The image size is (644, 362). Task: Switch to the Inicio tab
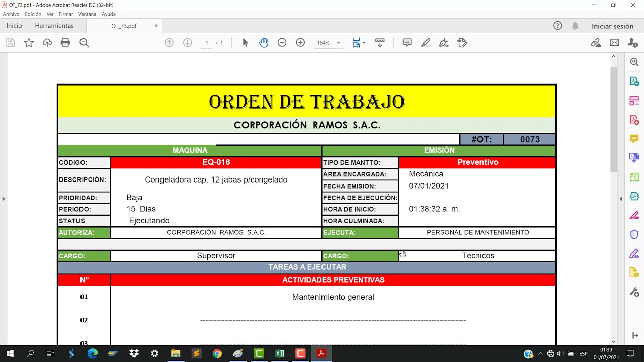(x=14, y=26)
